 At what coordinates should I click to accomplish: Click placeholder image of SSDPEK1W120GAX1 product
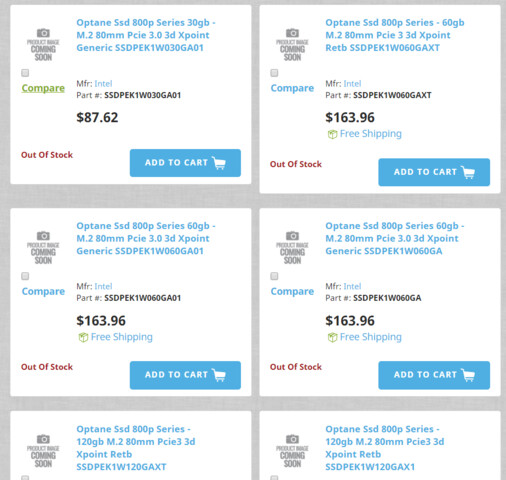point(292,451)
